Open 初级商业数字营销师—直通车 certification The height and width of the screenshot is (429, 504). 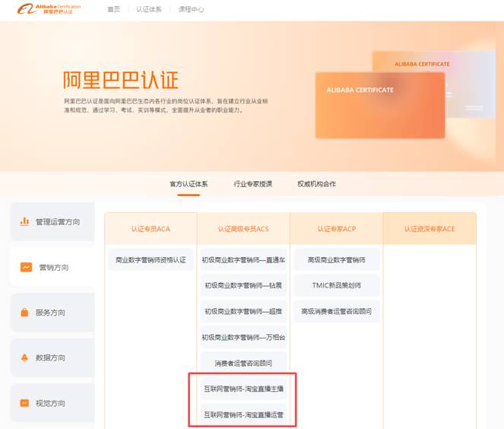[x=243, y=259]
